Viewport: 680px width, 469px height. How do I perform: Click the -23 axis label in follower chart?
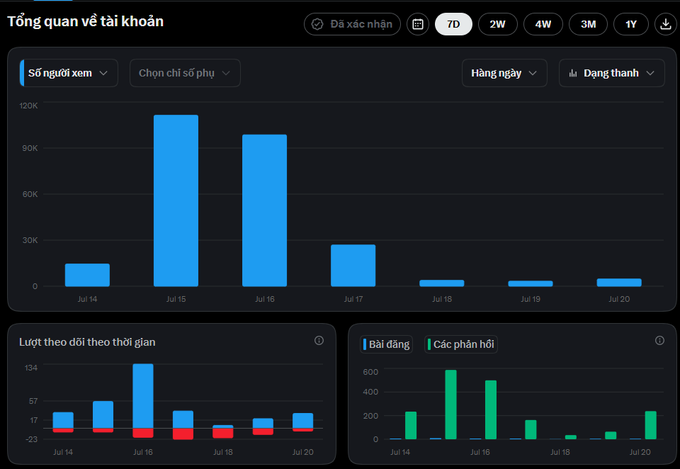[31, 439]
